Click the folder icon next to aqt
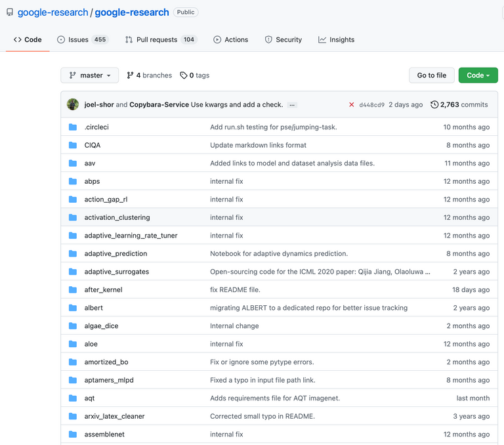 pyautogui.click(x=73, y=398)
